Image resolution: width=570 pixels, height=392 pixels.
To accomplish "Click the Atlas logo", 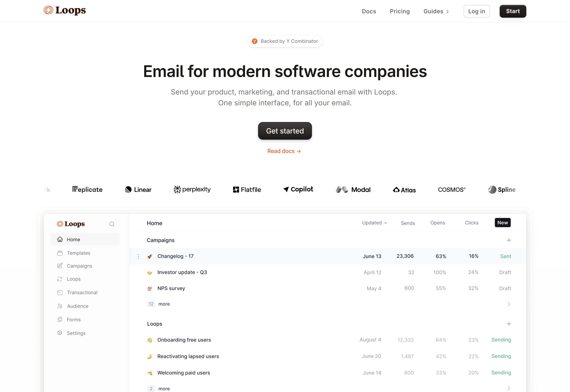I will point(404,190).
